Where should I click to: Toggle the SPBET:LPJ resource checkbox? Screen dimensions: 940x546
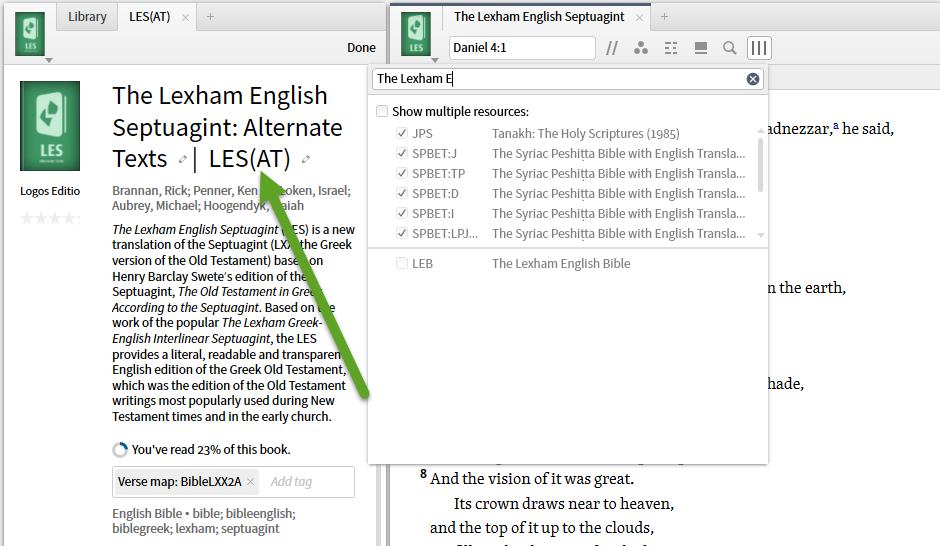pos(402,233)
